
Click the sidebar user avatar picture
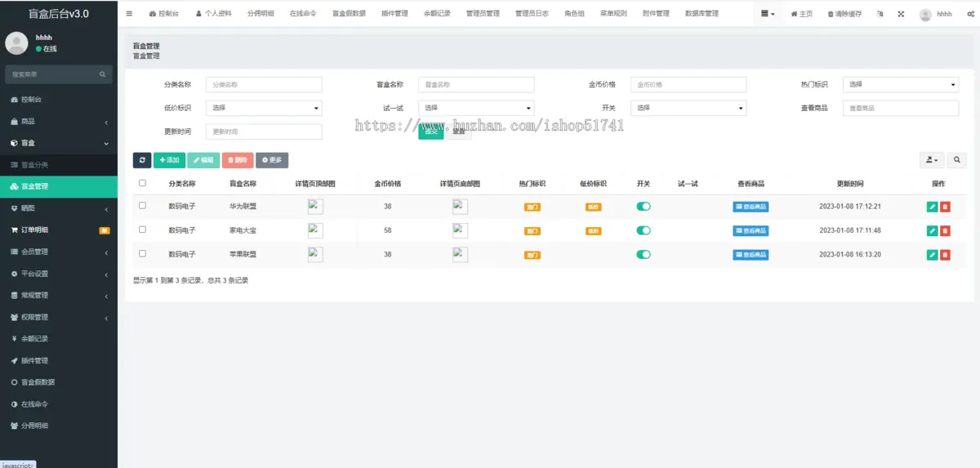coord(16,42)
